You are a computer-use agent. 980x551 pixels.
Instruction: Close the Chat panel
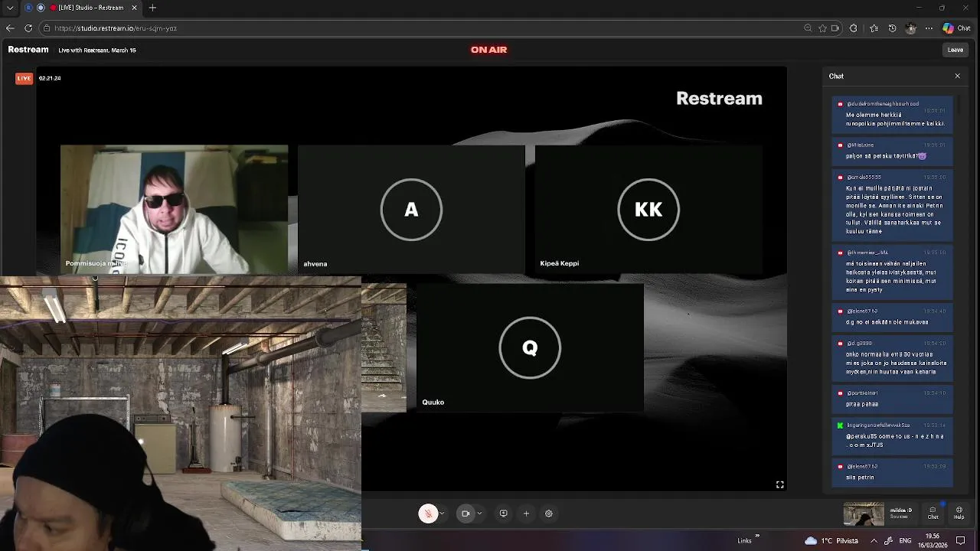click(x=957, y=76)
